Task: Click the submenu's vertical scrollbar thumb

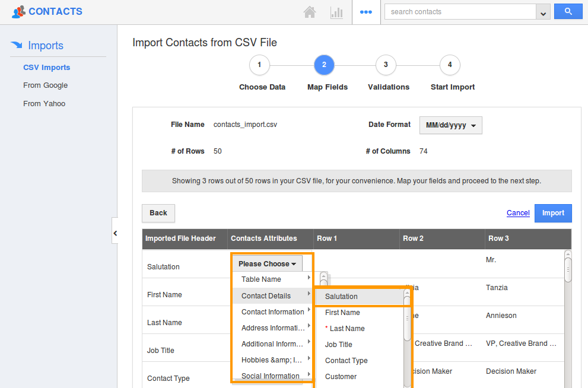Action: click(x=407, y=319)
